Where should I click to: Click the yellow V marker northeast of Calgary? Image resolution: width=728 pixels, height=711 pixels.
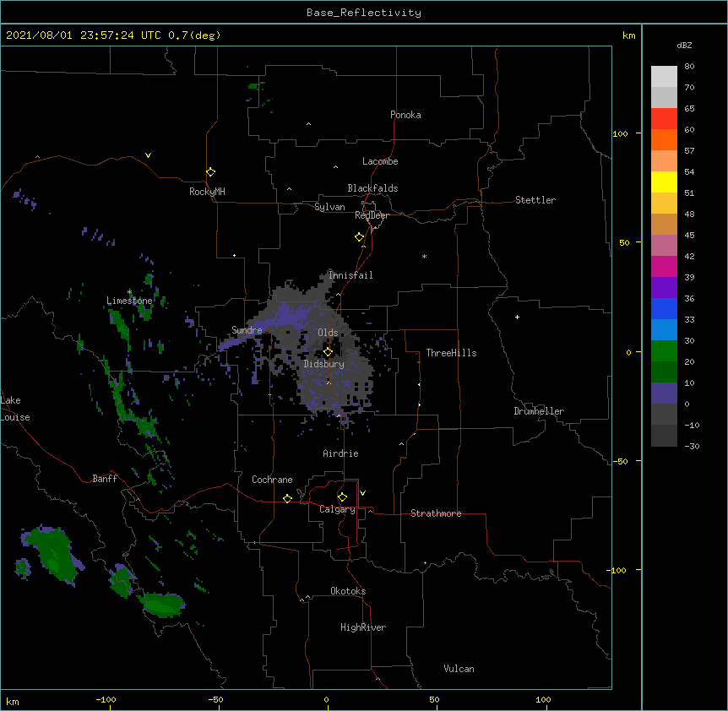(362, 493)
